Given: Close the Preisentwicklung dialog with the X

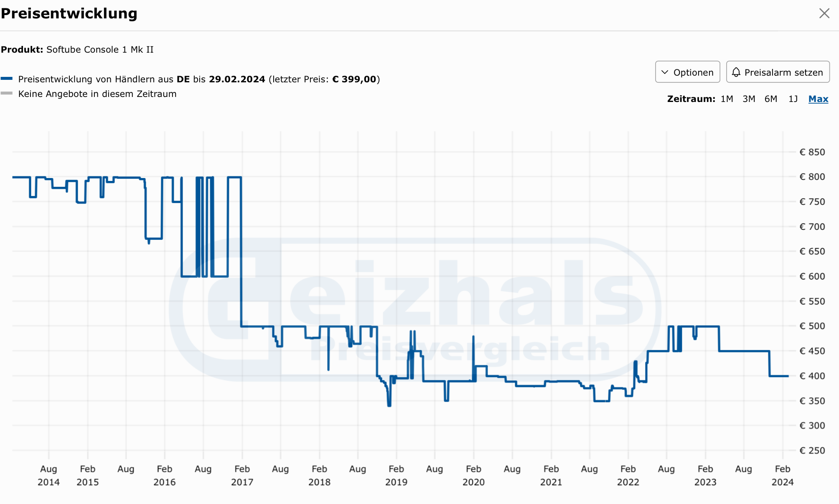Looking at the screenshot, I should (x=824, y=13).
